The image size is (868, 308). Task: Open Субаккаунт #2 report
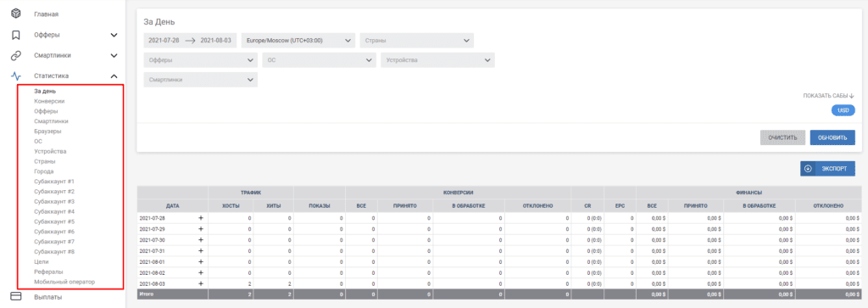click(54, 192)
